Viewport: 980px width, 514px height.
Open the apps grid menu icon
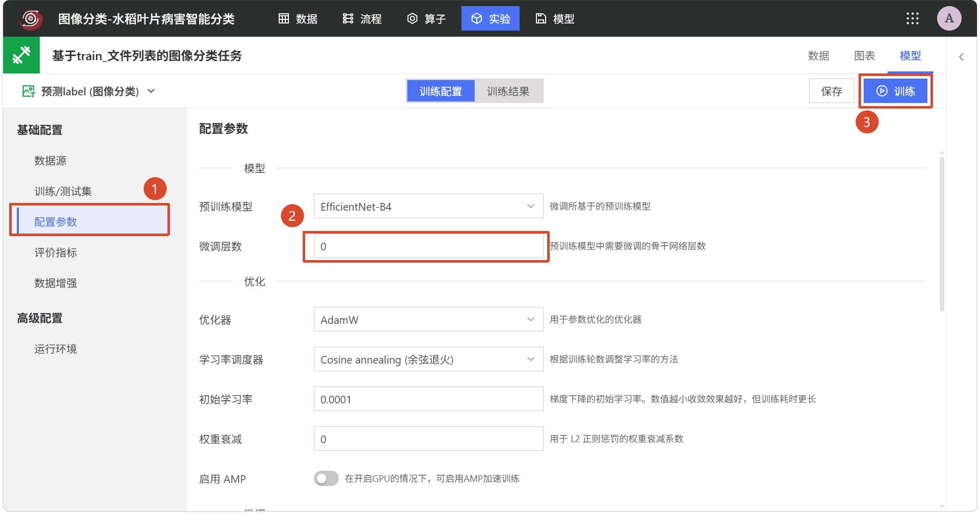click(x=912, y=19)
